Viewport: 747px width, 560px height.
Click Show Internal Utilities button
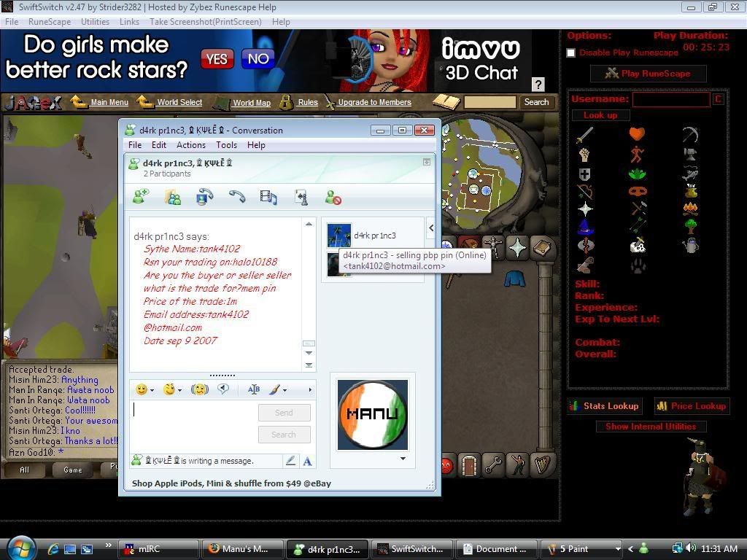[x=650, y=427]
